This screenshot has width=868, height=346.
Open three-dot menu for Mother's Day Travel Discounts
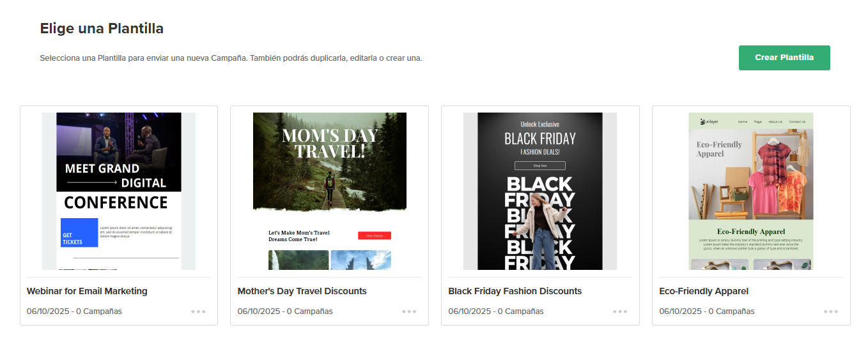coord(409,311)
